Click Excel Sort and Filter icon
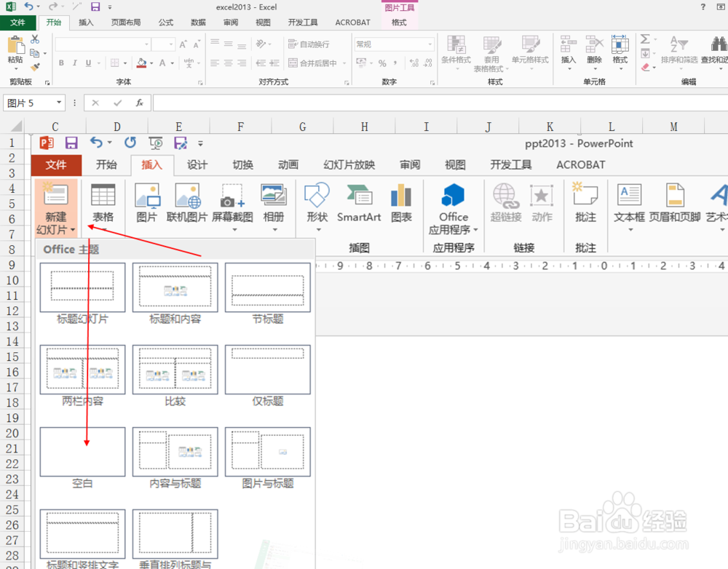 click(678, 45)
